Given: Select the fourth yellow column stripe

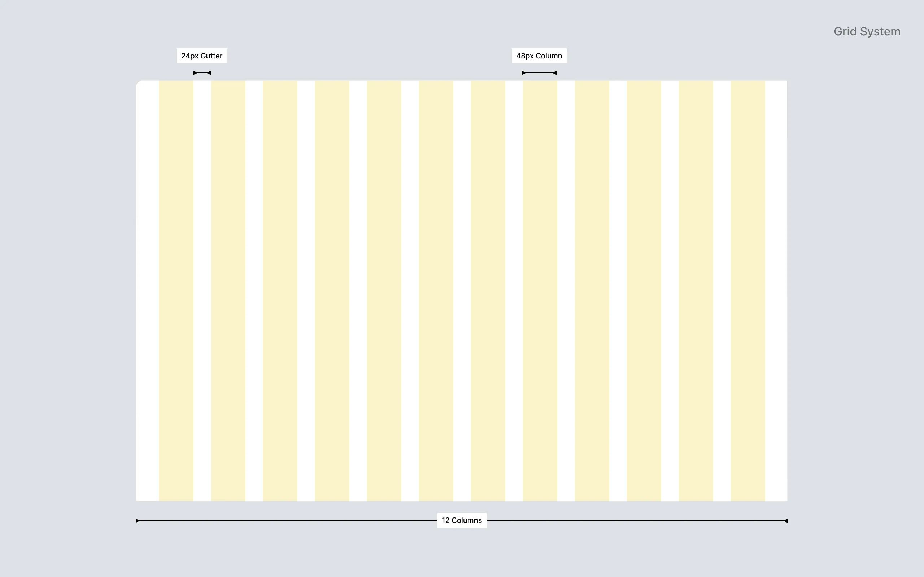Looking at the screenshot, I should tap(332, 290).
